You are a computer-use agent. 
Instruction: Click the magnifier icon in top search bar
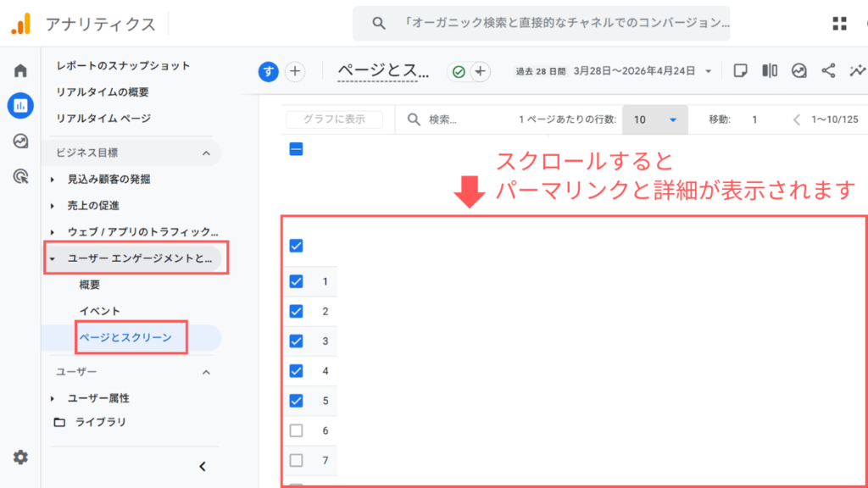pos(379,23)
